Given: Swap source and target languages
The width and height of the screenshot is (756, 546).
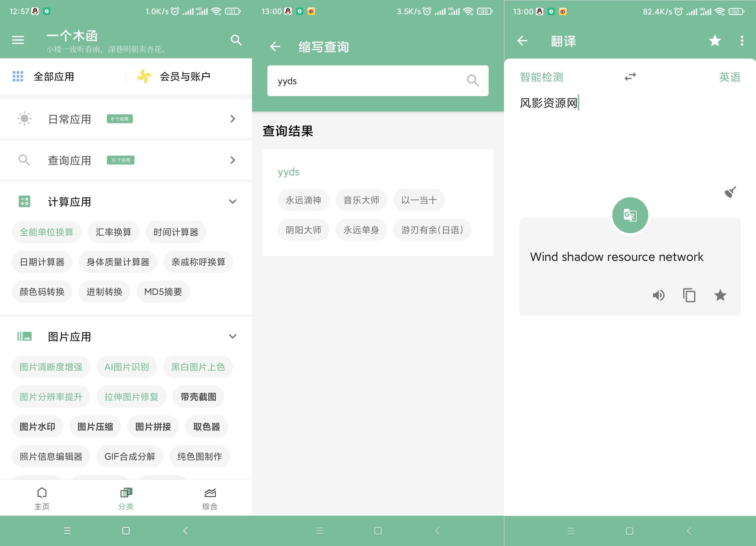Looking at the screenshot, I should click(x=630, y=77).
